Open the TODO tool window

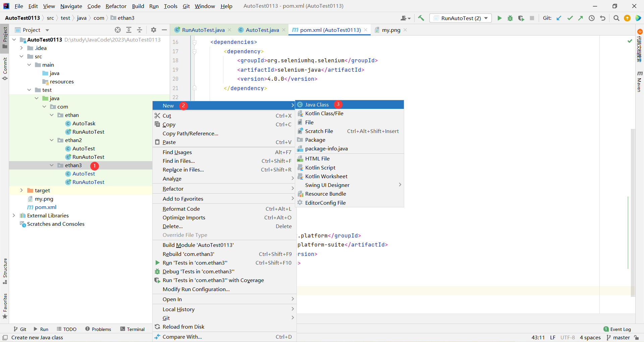[x=66, y=329]
